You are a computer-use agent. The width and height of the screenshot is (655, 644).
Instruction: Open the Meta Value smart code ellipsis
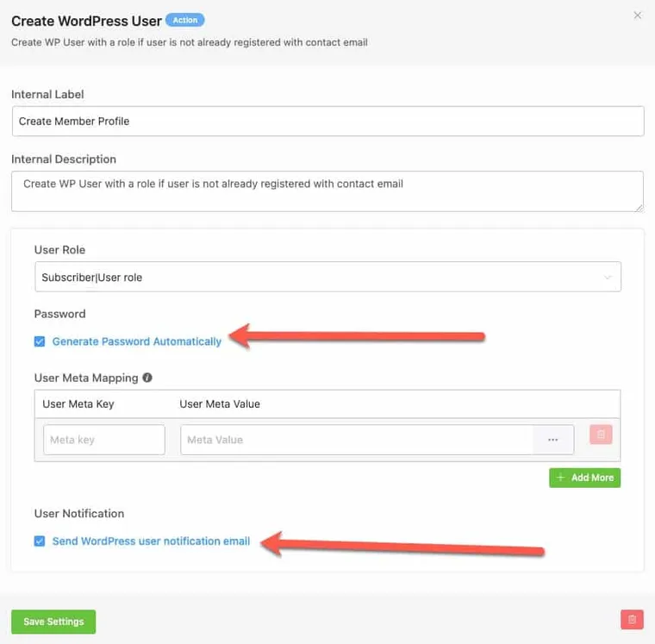(553, 440)
